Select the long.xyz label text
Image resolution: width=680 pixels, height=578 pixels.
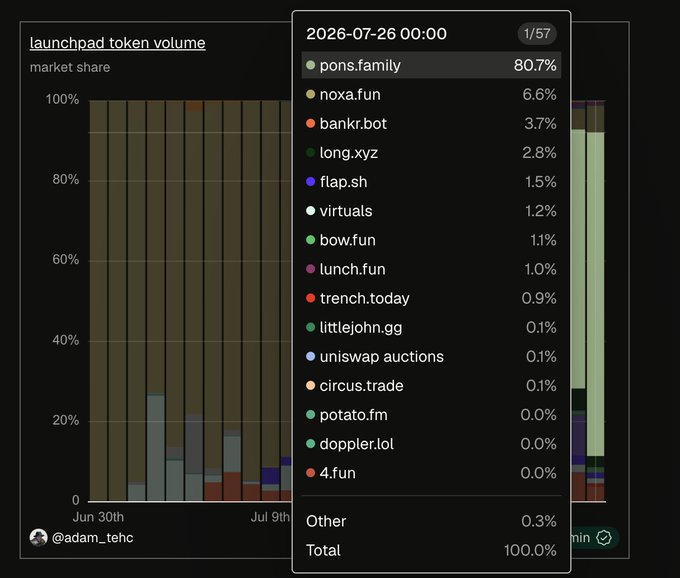pos(349,153)
